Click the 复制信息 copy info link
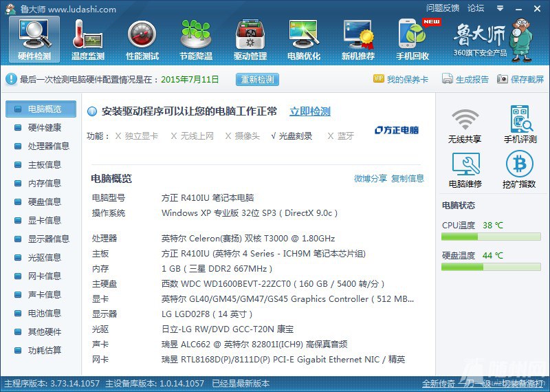550x392 pixels. tap(407, 178)
